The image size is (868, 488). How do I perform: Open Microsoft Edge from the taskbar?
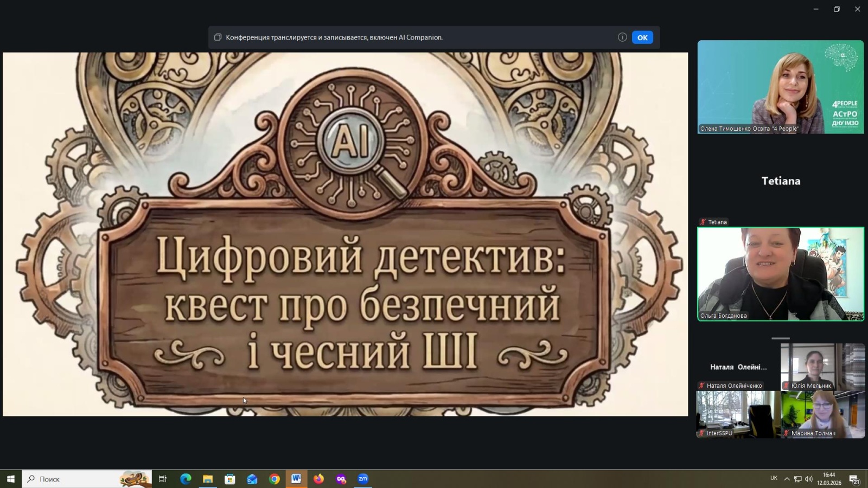(x=186, y=479)
